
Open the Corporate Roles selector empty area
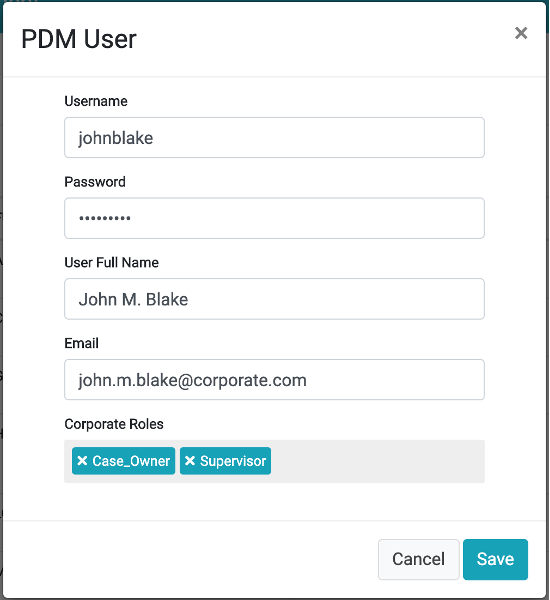(377, 461)
